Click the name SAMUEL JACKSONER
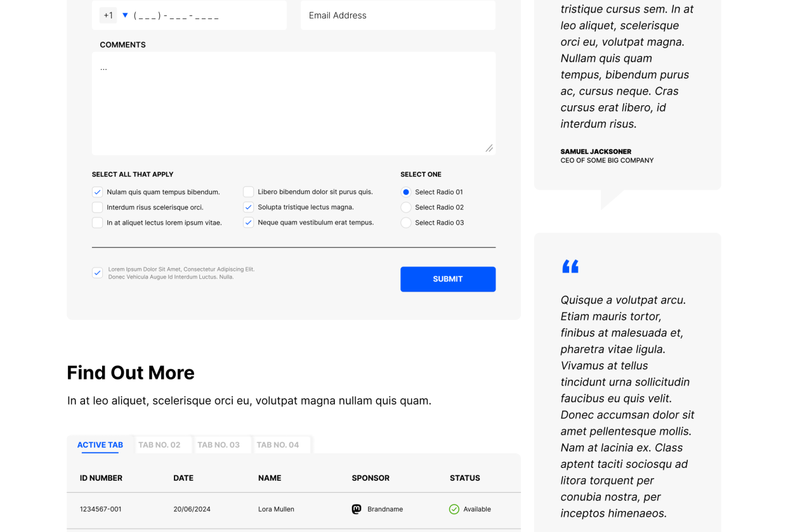The image size is (788, 532). click(x=596, y=152)
